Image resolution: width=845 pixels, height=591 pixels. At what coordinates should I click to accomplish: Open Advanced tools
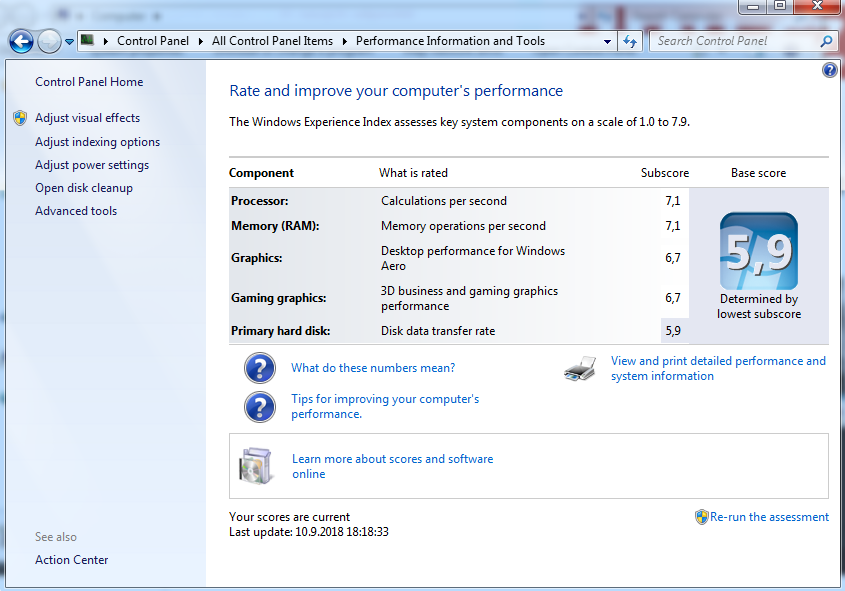[x=76, y=211]
